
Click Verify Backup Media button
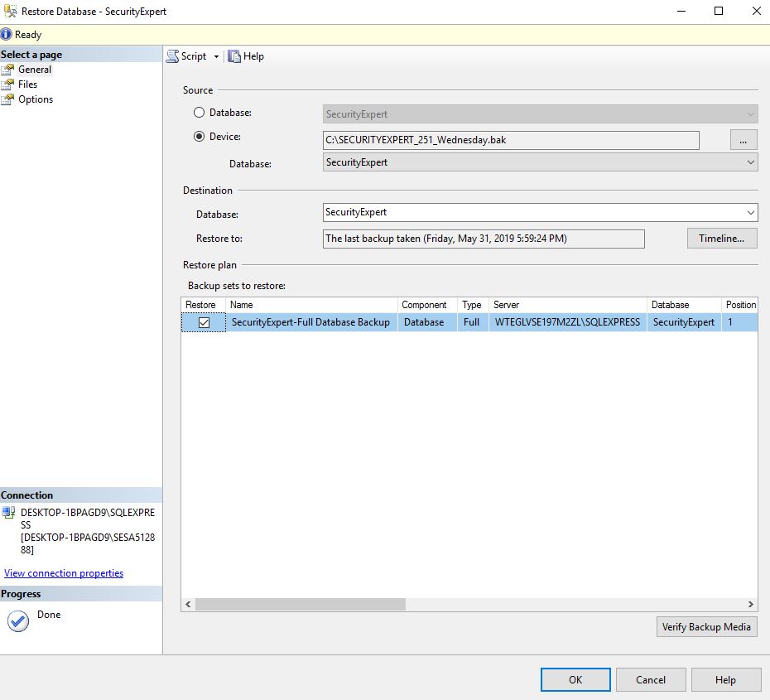[706, 627]
